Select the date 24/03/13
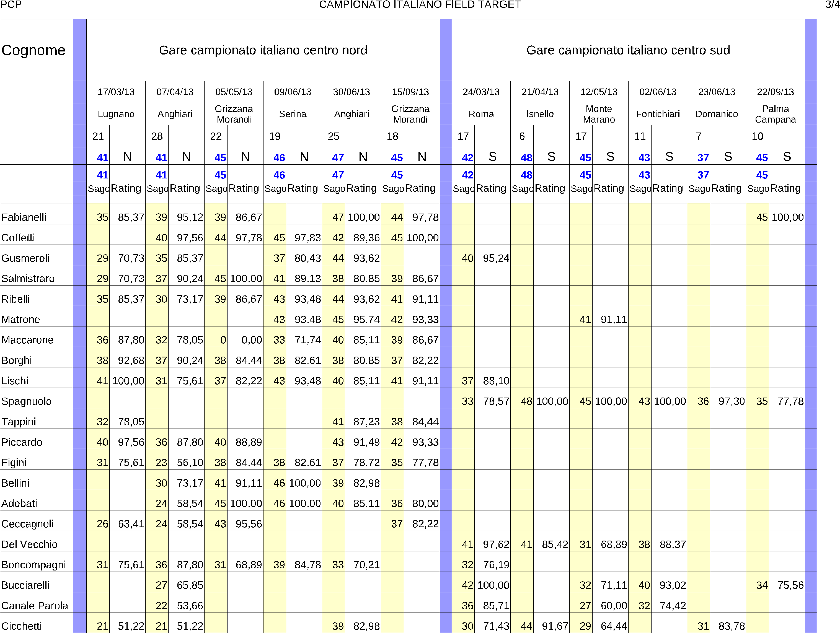Viewport: 840px width, 633px height. click(481, 92)
